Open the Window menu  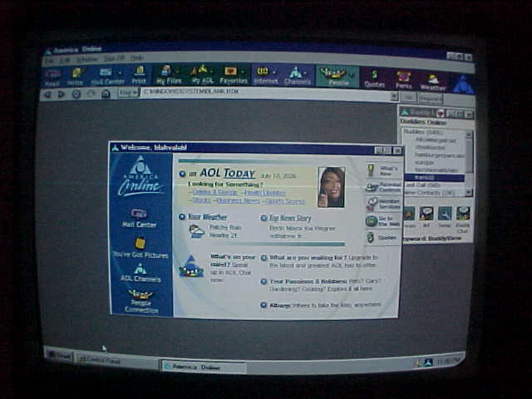click(x=86, y=59)
